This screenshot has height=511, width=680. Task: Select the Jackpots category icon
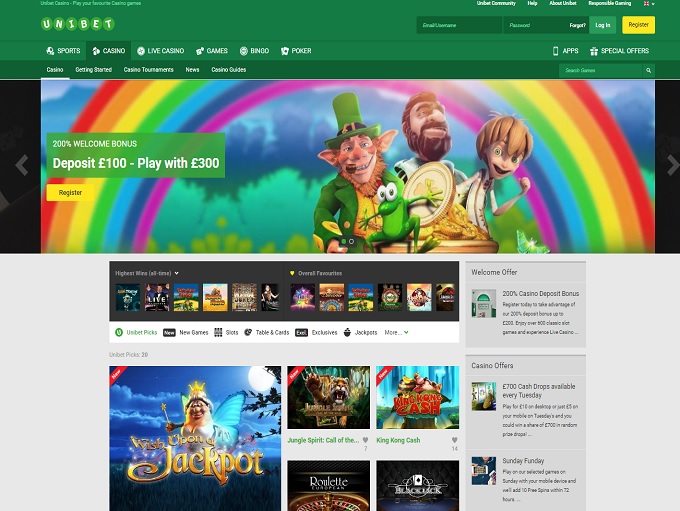[347, 332]
